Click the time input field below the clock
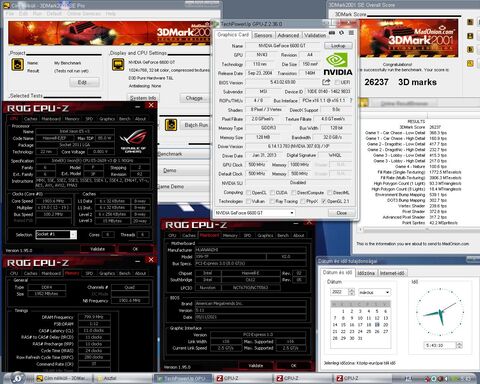The height and width of the screenshot is (384, 480). (x=440, y=345)
